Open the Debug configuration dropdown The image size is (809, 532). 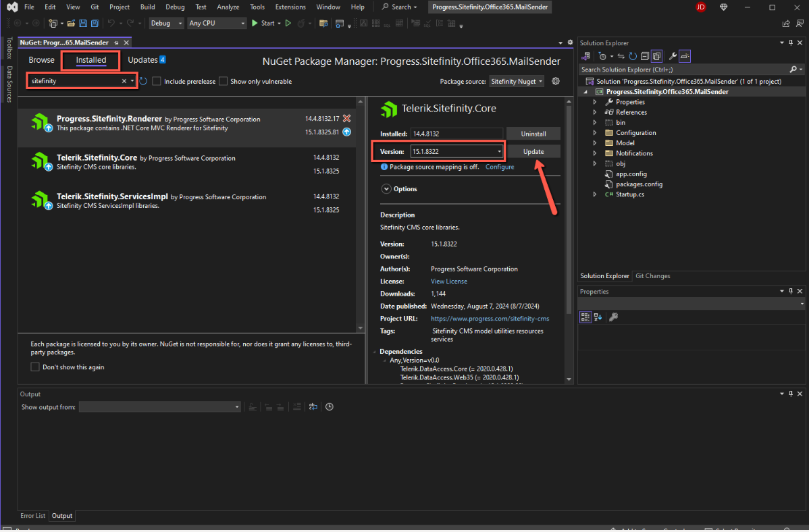tap(166, 23)
